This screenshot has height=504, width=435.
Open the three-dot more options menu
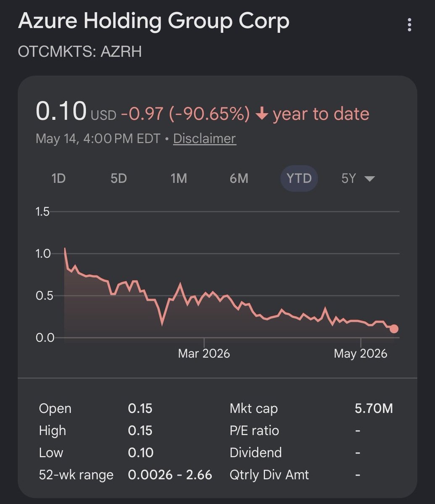tap(409, 26)
